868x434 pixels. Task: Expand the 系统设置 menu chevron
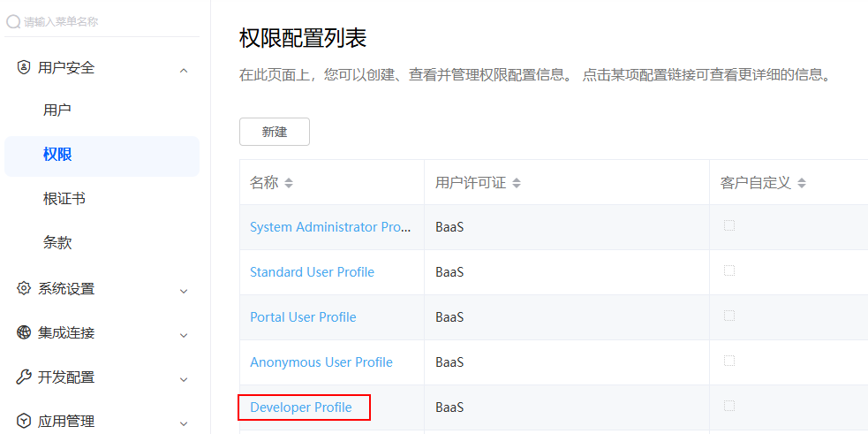click(x=184, y=291)
